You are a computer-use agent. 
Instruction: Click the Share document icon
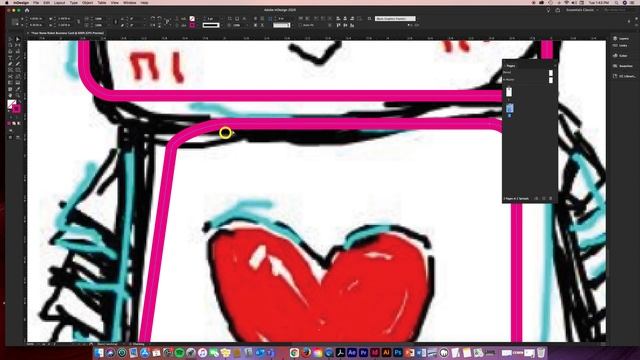[558, 10]
